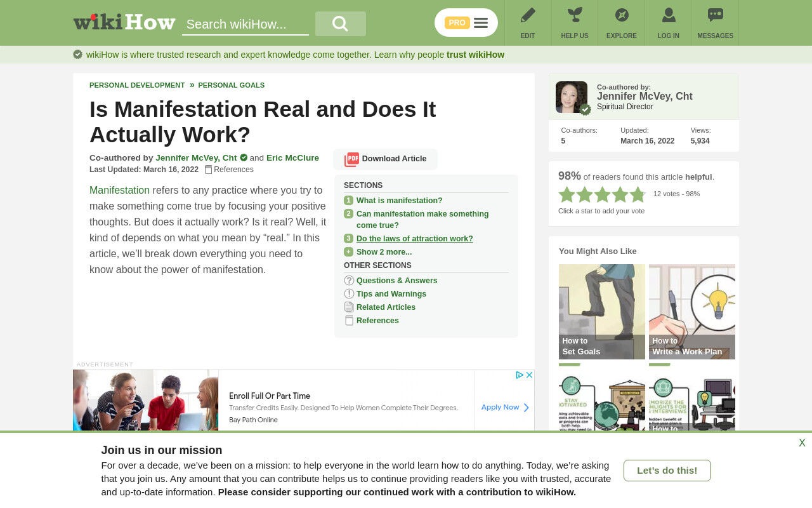Image resolution: width=812 pixels, height=508 pixels.
Task: Click 'Last Updated: March 16, 2022' text
Action: (x=144, y=170)
